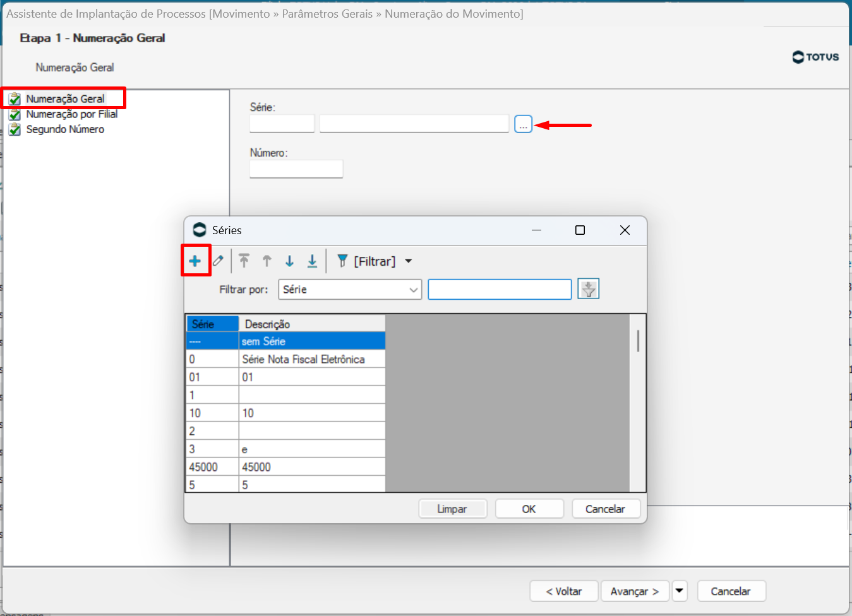Click Limpar in the Séries dialog
Image resolution: width=852 pixels, height=616 pixels.
tap(452, 509)
